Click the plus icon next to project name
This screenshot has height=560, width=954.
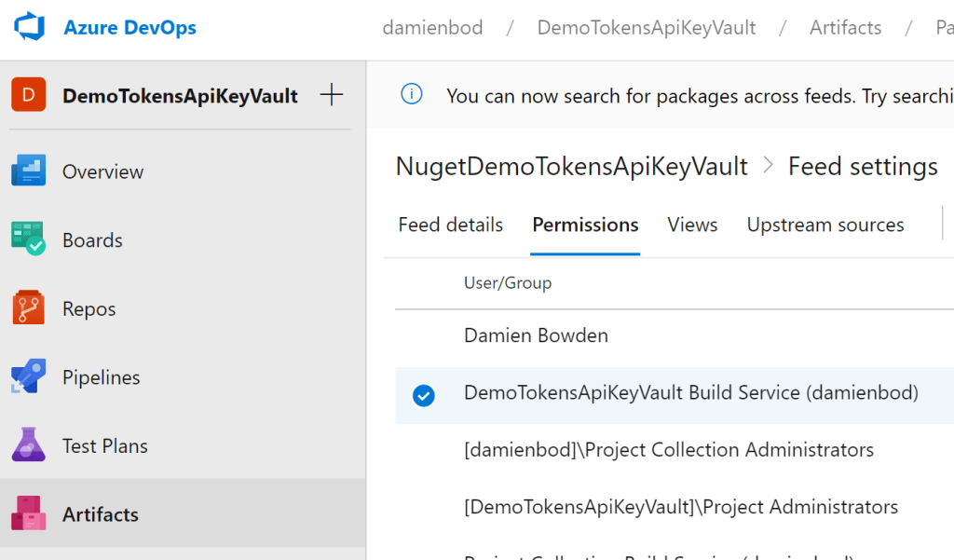pos(332,95)
